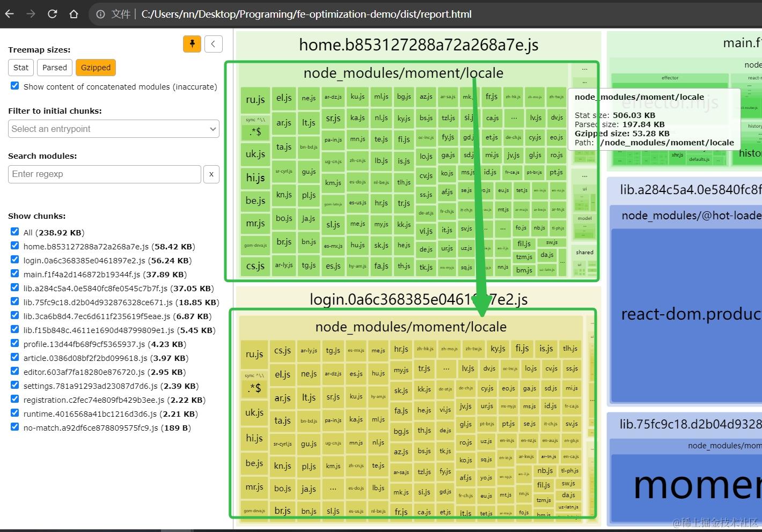762x532 pixels.
Task: Uncheck the login.0a6c368385e0461897e2.js chunk
Action: click(x=15, y=260)
